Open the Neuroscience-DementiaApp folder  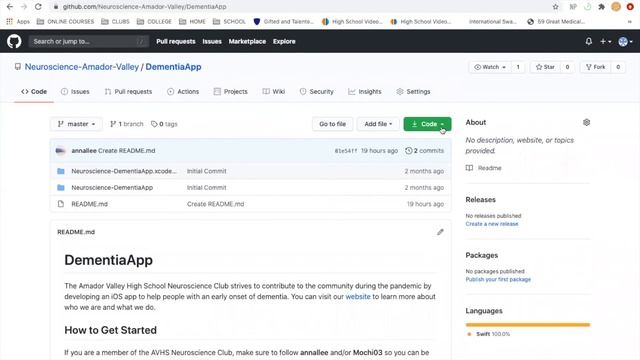(x=112, y=188)
